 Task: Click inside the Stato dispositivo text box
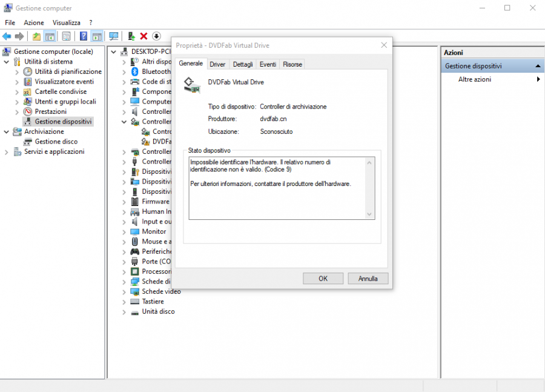(282, 188)
